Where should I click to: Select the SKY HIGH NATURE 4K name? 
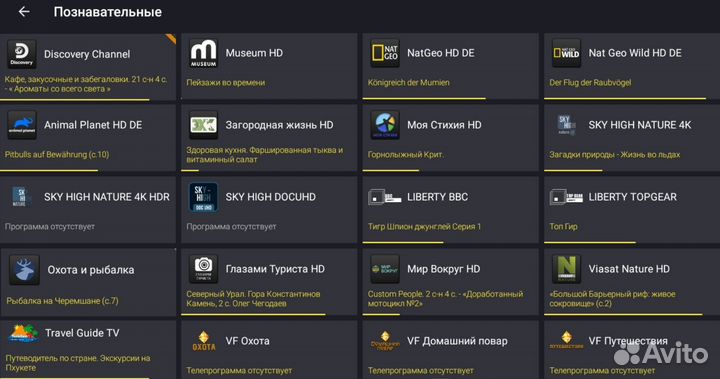pyautogui.click(x=640, y=125)
